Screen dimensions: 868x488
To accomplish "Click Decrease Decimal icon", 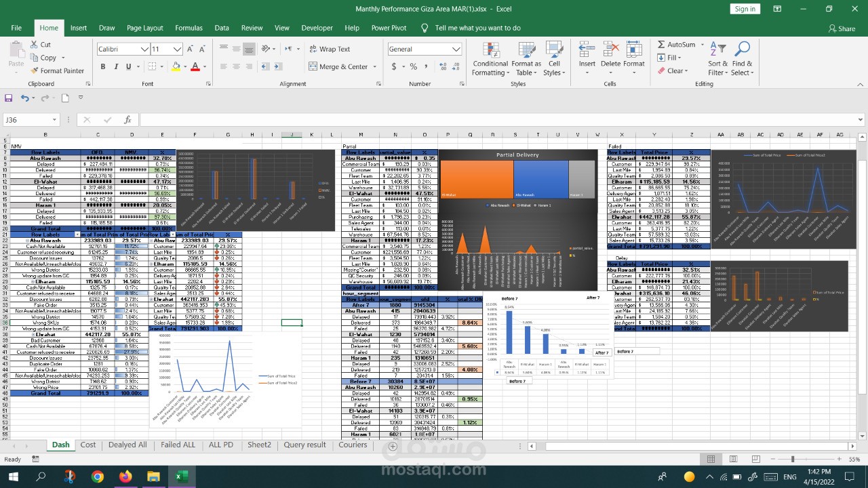I will 455,66.
